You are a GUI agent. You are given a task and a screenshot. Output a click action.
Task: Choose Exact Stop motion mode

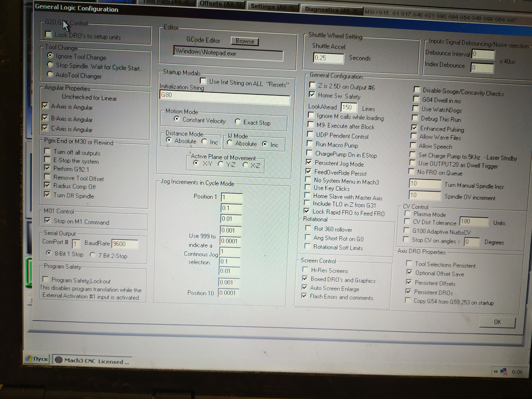tap(238, 122)
